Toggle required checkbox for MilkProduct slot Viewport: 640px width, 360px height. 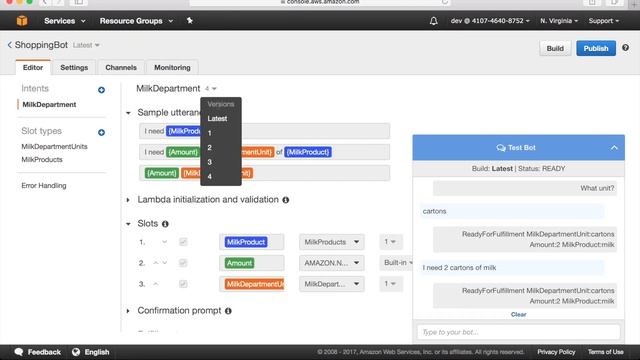tap(183, 242)
